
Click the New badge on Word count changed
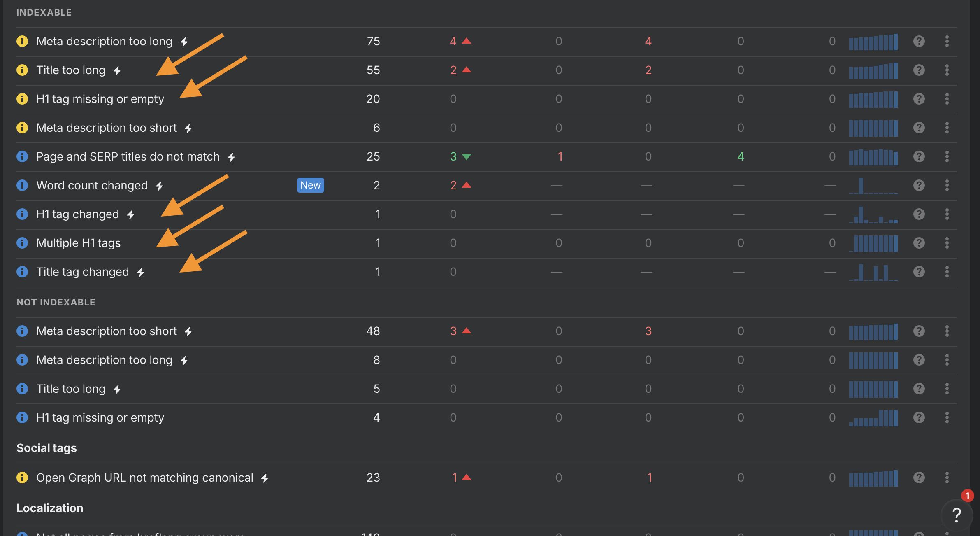click(x=310, y=185)
